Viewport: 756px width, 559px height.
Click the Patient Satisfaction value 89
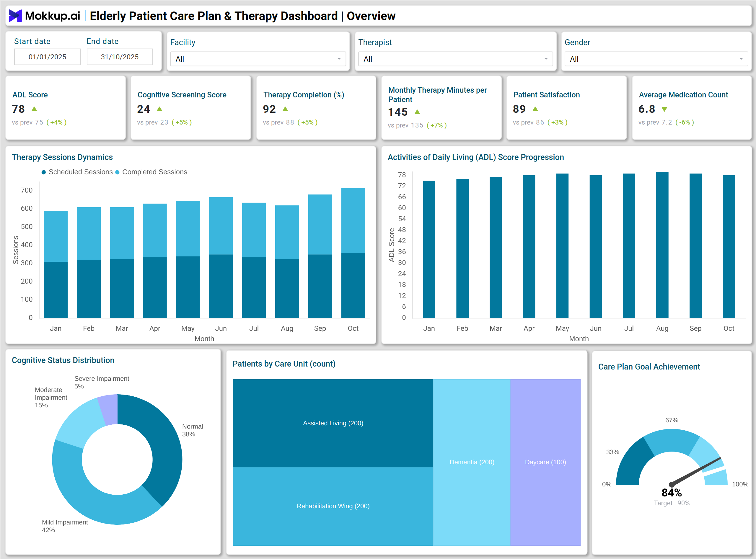(x=519, y=109)
